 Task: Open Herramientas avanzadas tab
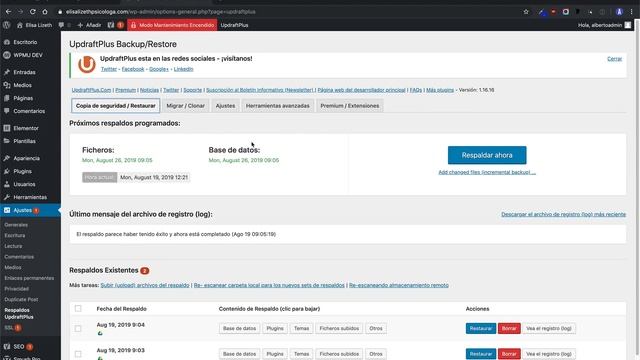(x=278, y=106)
